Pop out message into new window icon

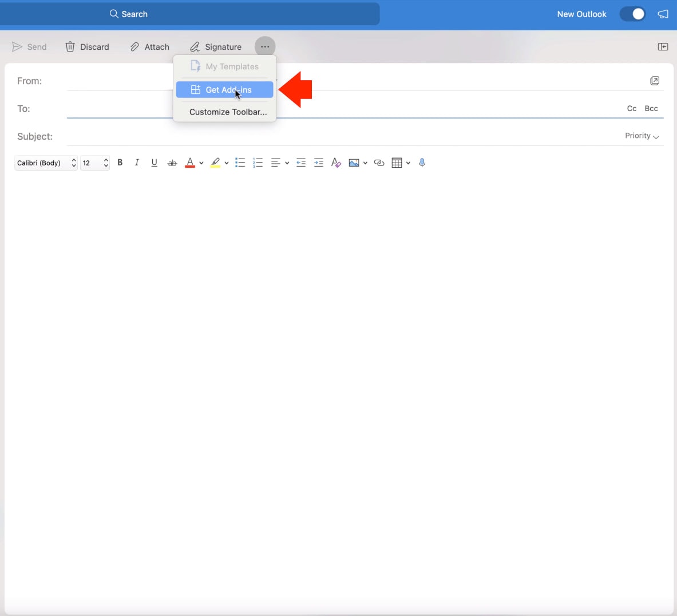tap(655, 81)
